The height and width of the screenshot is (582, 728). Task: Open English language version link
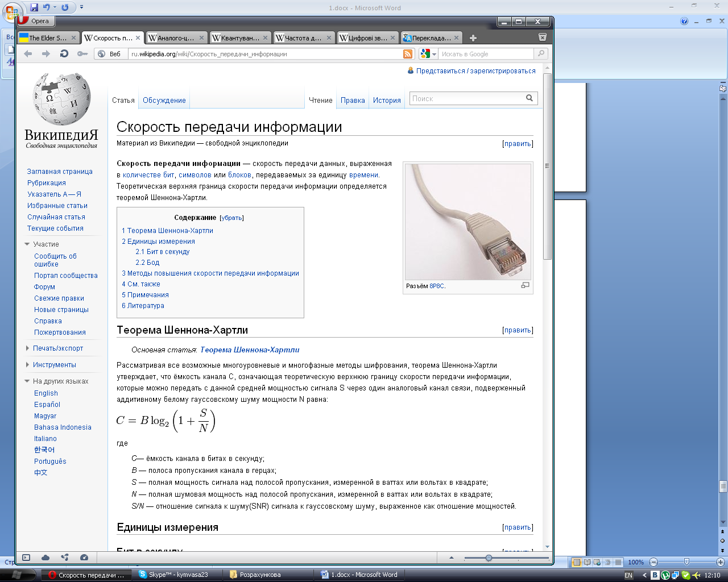(x=46, y=393)
